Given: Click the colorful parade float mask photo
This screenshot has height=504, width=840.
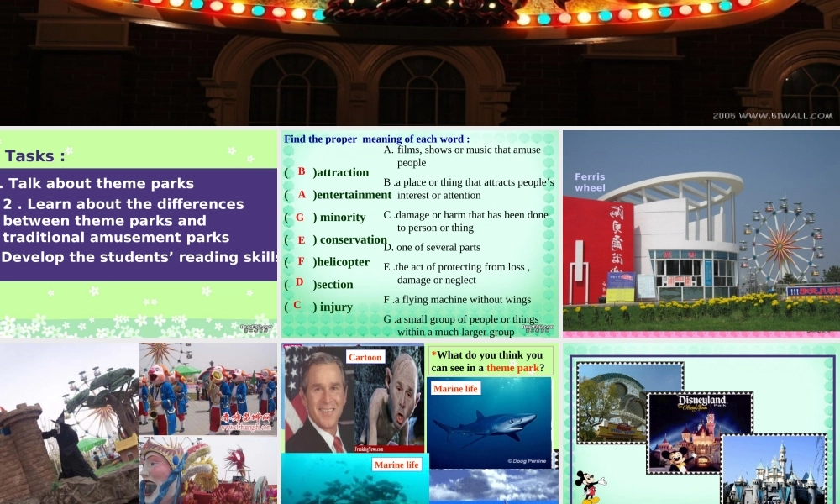Looking at the screenshot, I should [207, 470].
